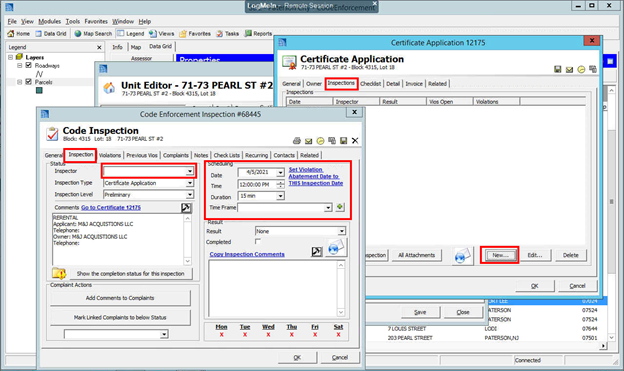Viewport: 624px width, 371px height.
Task: Toggle the Roadways layer checkbox
Action: click(x=29, y=65)
